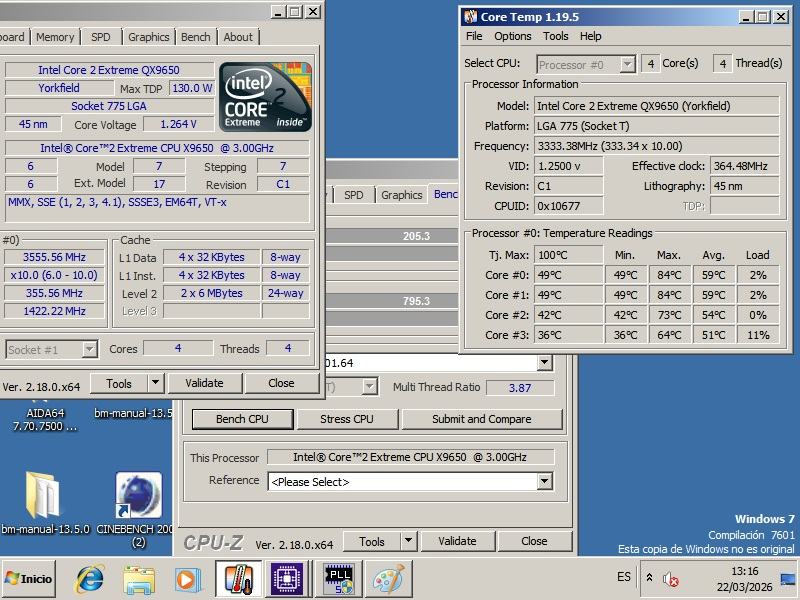The image size is (800, 600).
Task: Click the 3555.56 MHz core speed value
Action: pos(54,257)
